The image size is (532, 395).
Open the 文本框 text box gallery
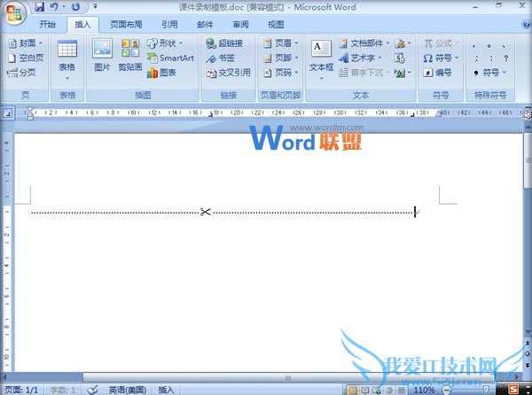pyautogui.click(x=321, y=60)
